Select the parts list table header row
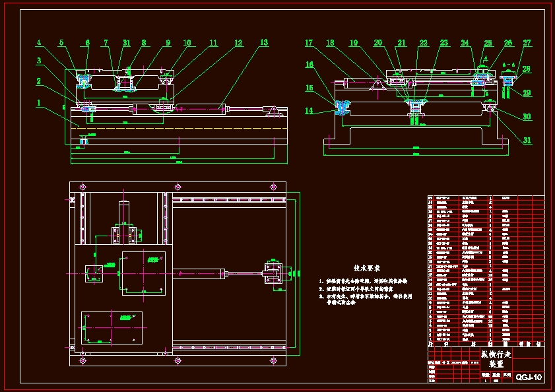555x392 pixels. (486, 344)
